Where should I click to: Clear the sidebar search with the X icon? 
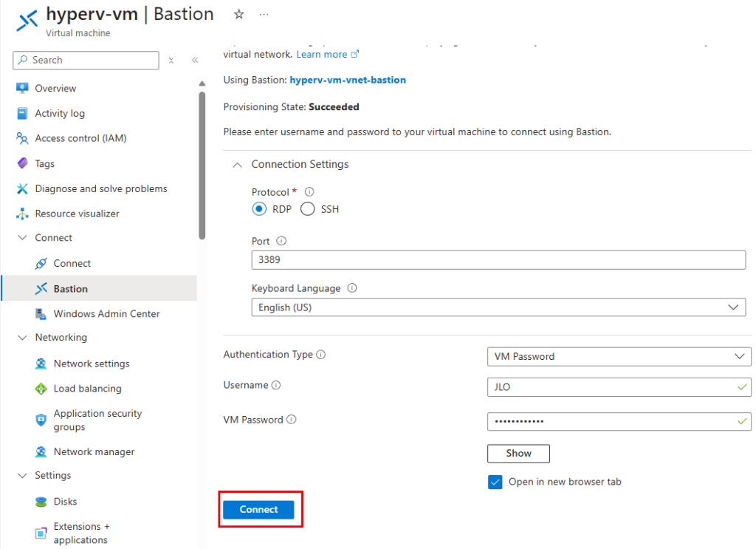(x=171, y=61)
